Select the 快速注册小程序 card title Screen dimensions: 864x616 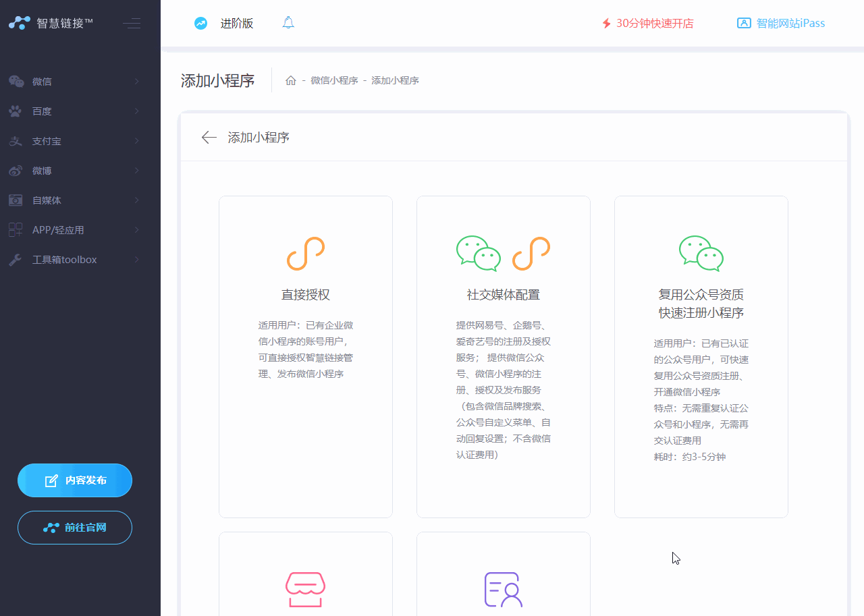pyautogui.click(x=701, y=313)
